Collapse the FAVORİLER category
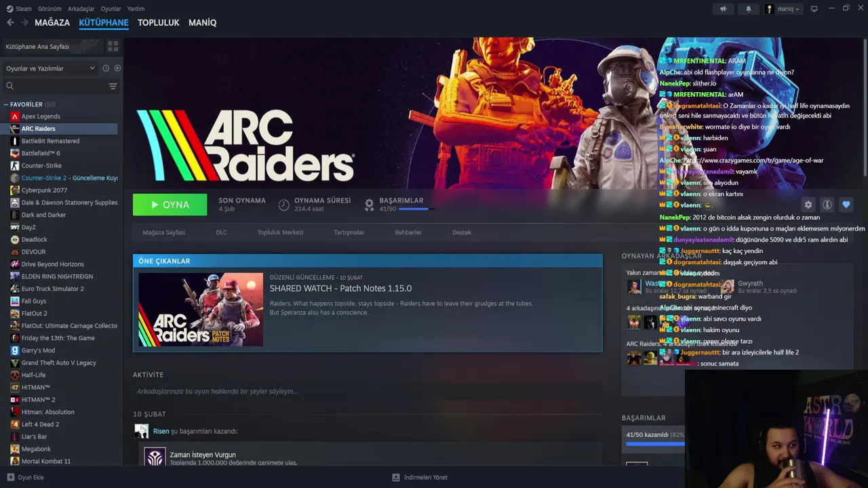 pos(5,105)
